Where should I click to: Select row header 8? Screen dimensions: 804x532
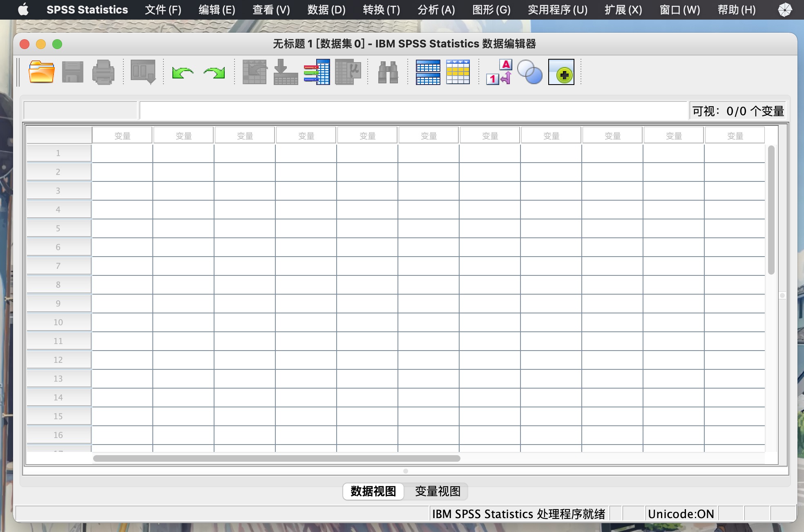[x=58, y=284]
